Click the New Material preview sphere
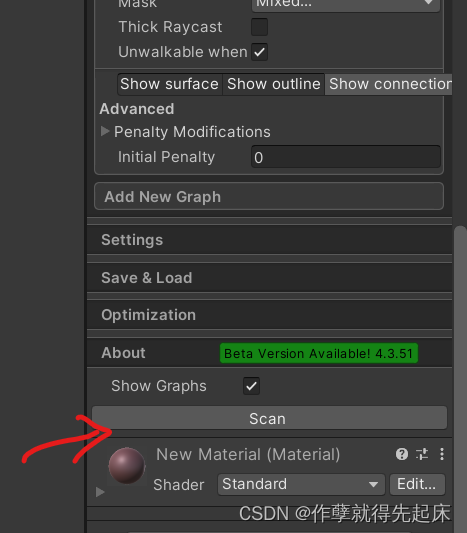 [x=127, y=465]
